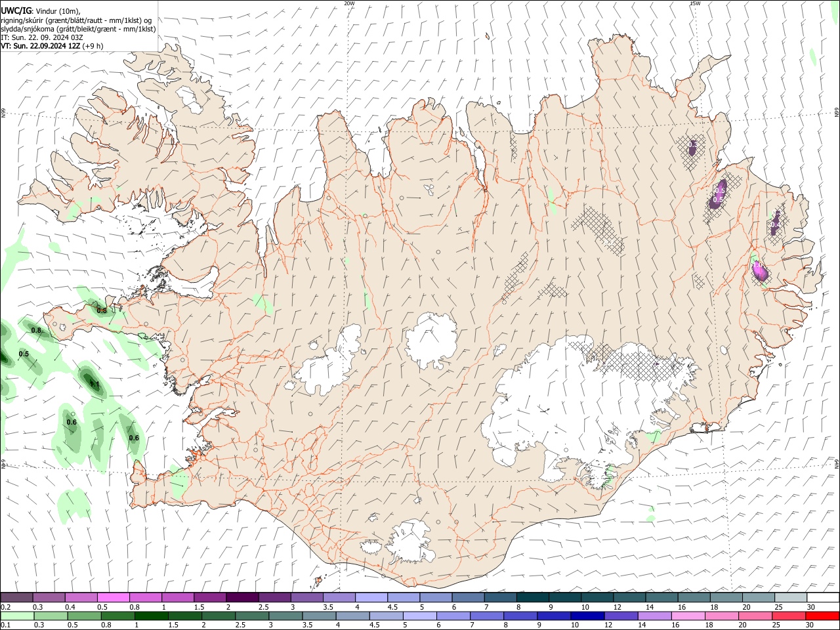
Task: Select the crimson 25 swatch in the lower legend row
Action: [x=788, y=616]
